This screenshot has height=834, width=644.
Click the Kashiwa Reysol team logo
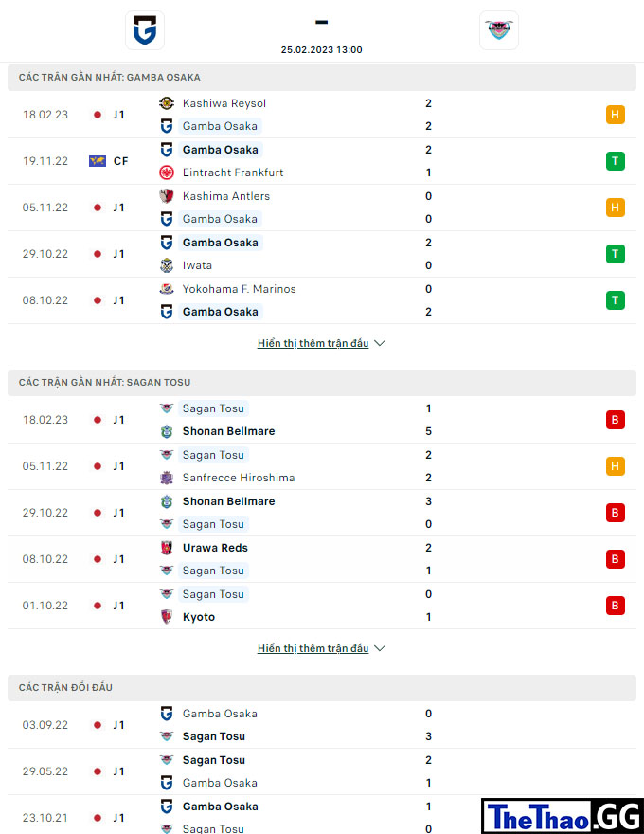167,103
